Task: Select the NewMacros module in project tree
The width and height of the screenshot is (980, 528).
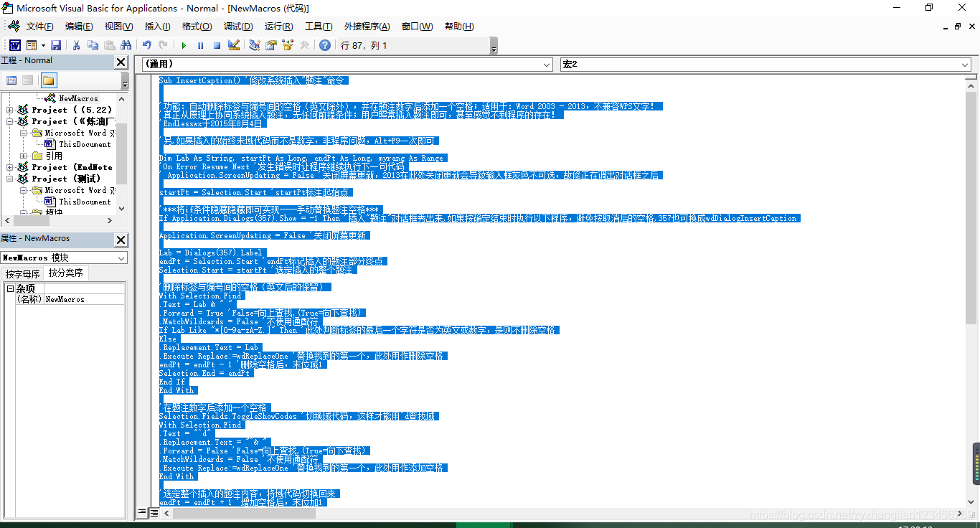Action: [x=78, y=98]
